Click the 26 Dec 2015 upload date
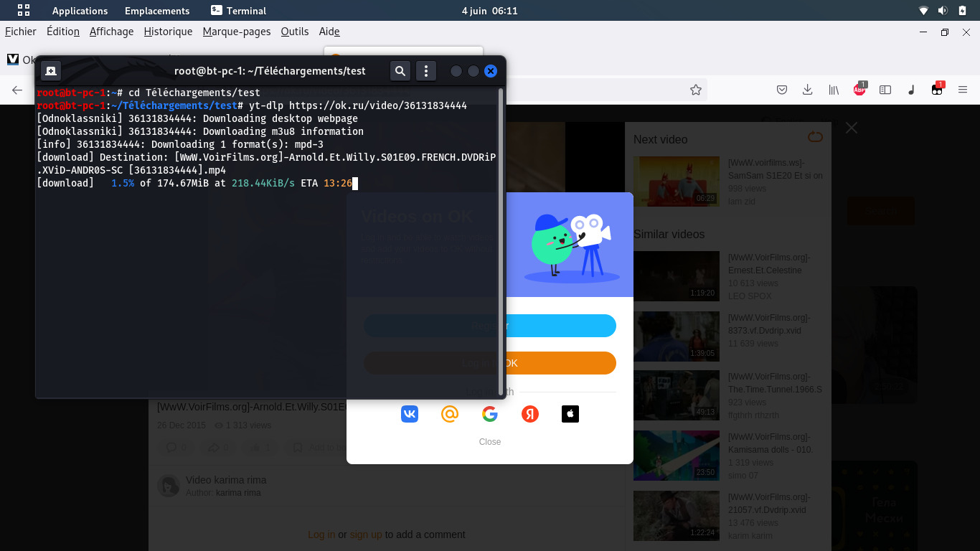This screenshot has width=980, height=551. [x=182, y=425]
